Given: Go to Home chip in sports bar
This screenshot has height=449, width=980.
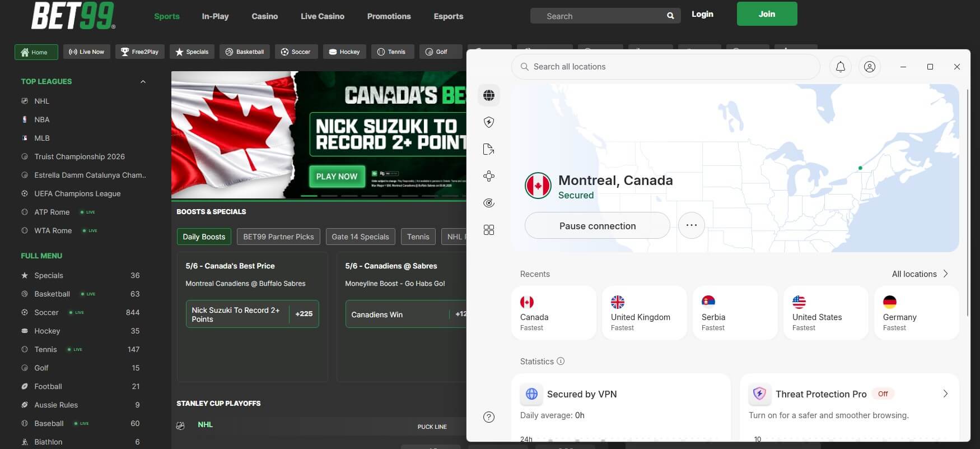Looking at the screenshot, I should coord(36,52).
